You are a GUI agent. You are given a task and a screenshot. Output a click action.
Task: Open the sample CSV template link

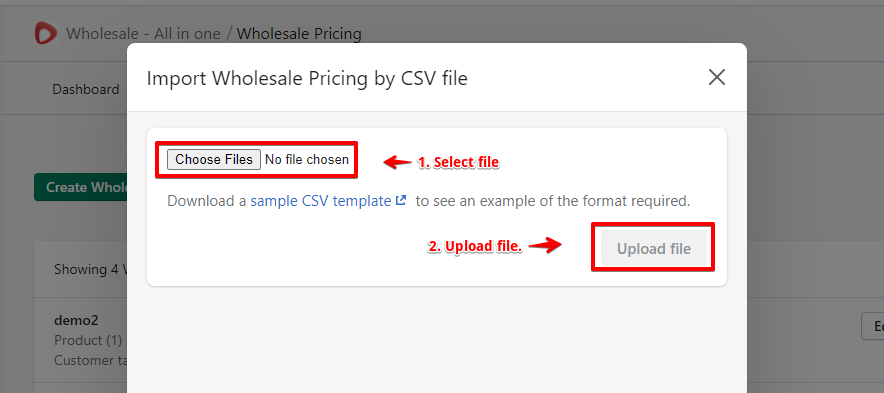click(321, 201)
